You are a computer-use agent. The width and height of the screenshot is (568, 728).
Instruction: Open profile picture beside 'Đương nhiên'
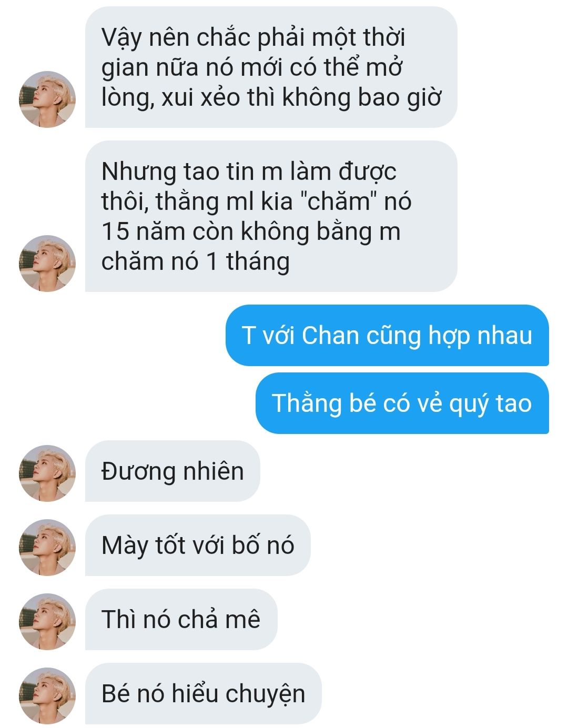[47, 473]
